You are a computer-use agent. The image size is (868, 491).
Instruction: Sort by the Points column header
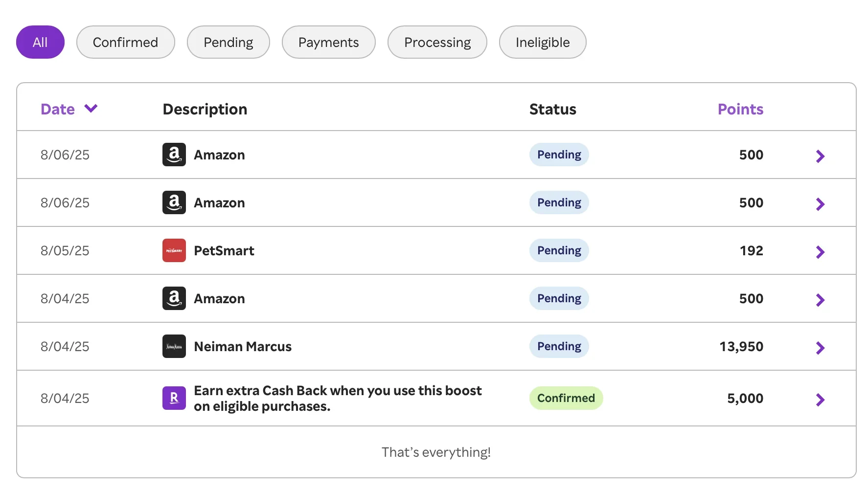click(740, 109)
